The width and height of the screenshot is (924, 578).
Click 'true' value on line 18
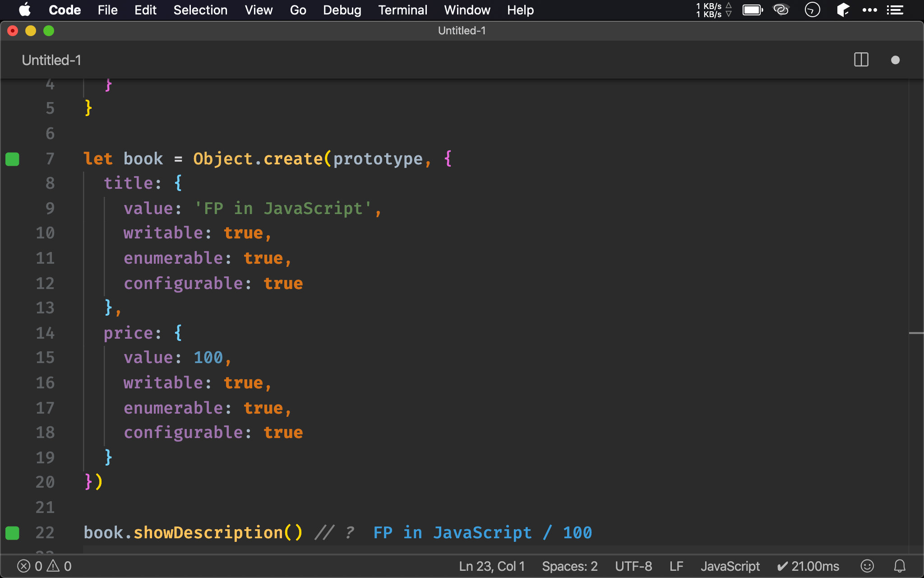(283, 433)
